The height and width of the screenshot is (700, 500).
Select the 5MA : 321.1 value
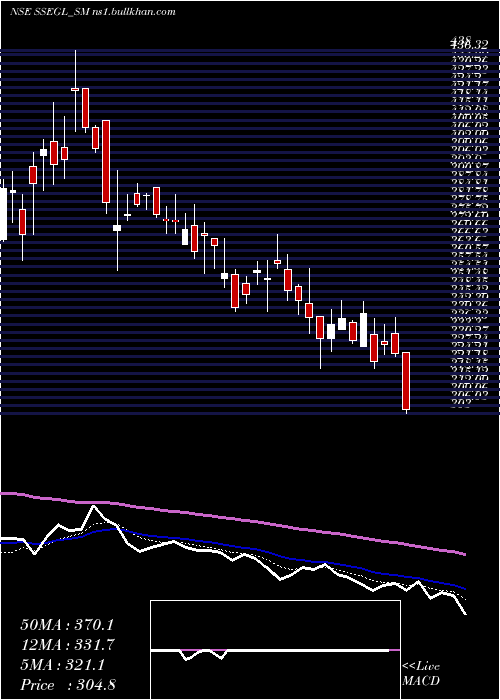[63, 665]
